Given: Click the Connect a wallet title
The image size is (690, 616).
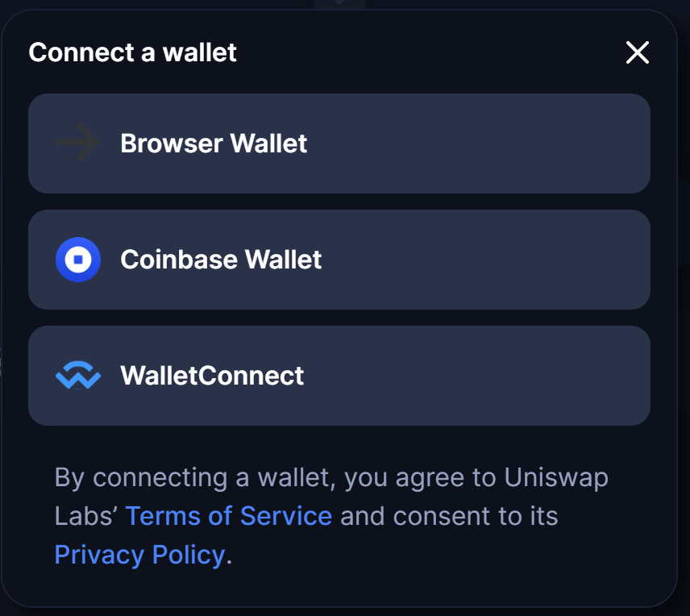Looking at the screenshot, I should tap(132, 52).
